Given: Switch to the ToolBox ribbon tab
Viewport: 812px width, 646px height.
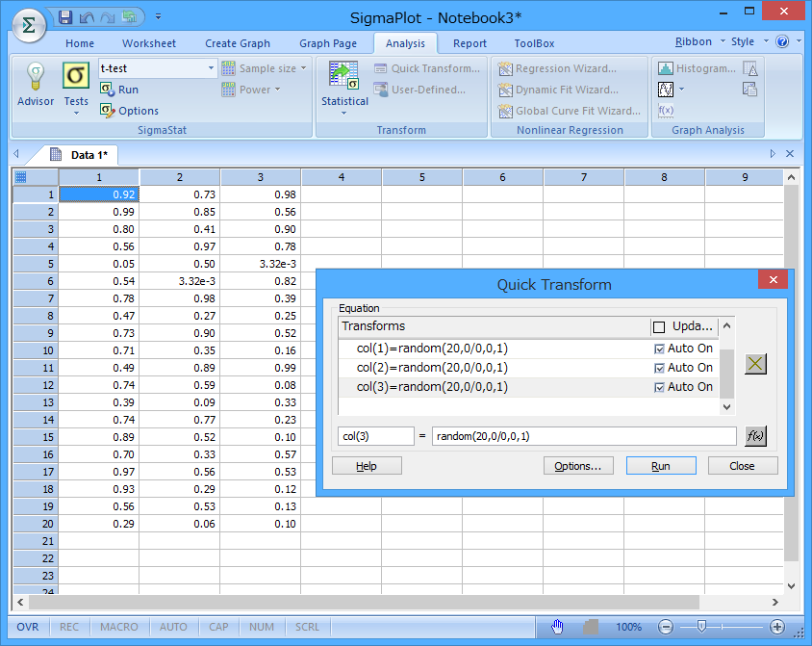Looking at the screenshot, I should click(x=534, y=43).
